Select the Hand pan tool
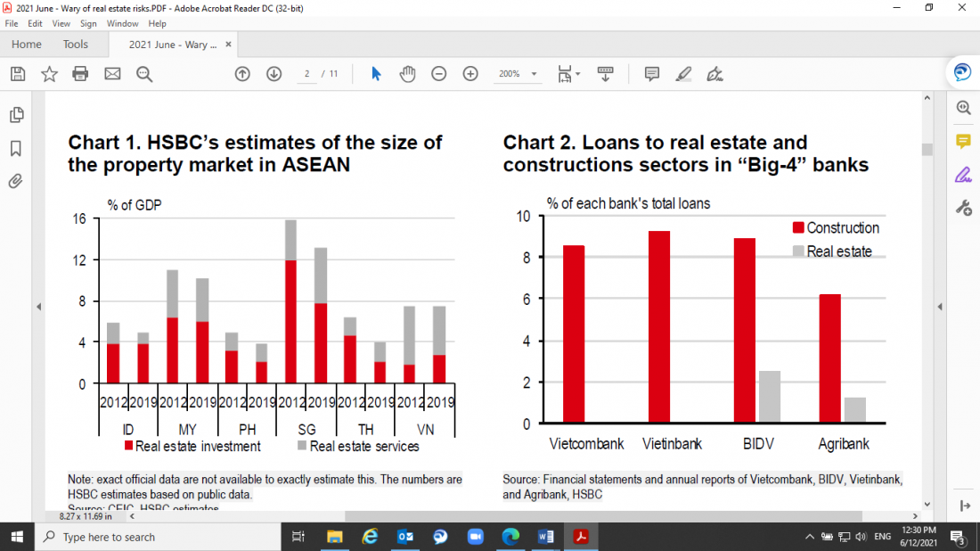The width and height of the screenshot is (980, 551). pyautogui.click(x=407, y=74)
